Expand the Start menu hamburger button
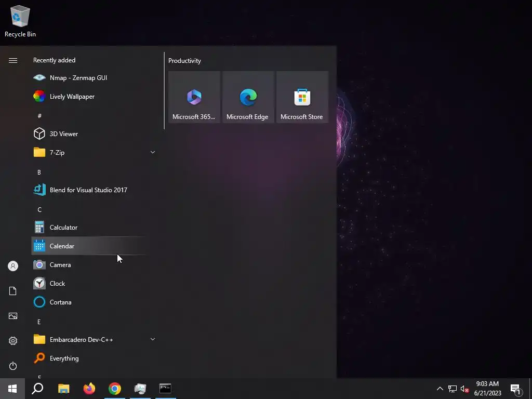 [13, 60]
